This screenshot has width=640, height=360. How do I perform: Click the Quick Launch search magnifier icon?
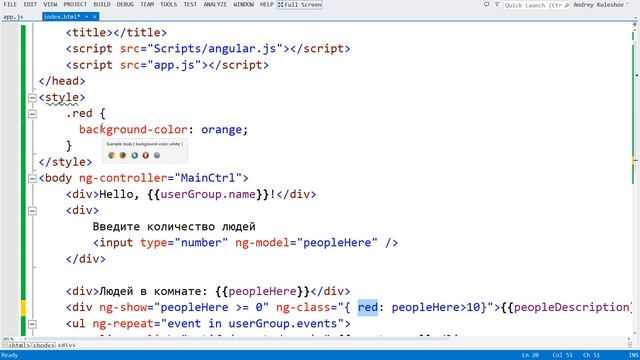(567, 5)
